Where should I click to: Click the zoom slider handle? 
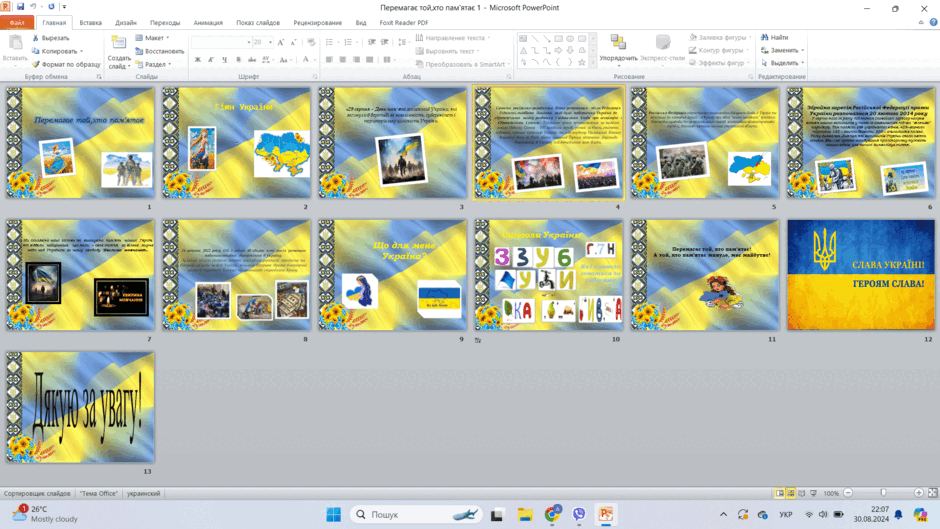tap(883, 493)
